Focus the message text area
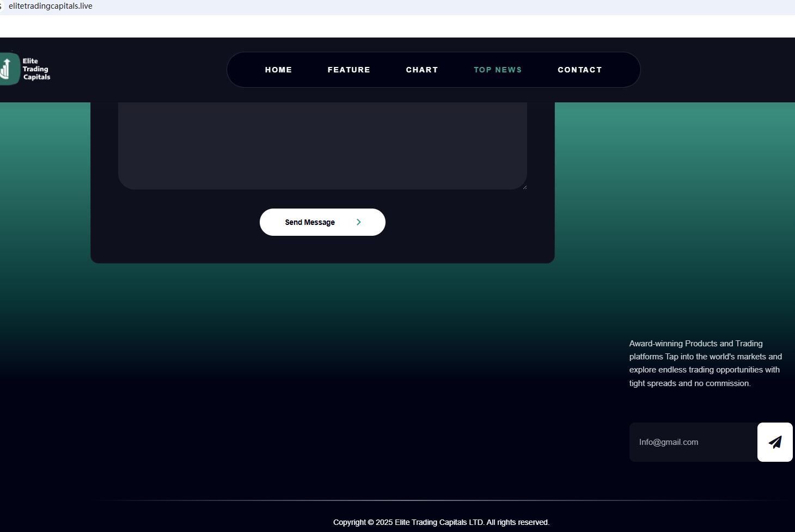This screenshot has width=795, height=532. pos(322,145)
